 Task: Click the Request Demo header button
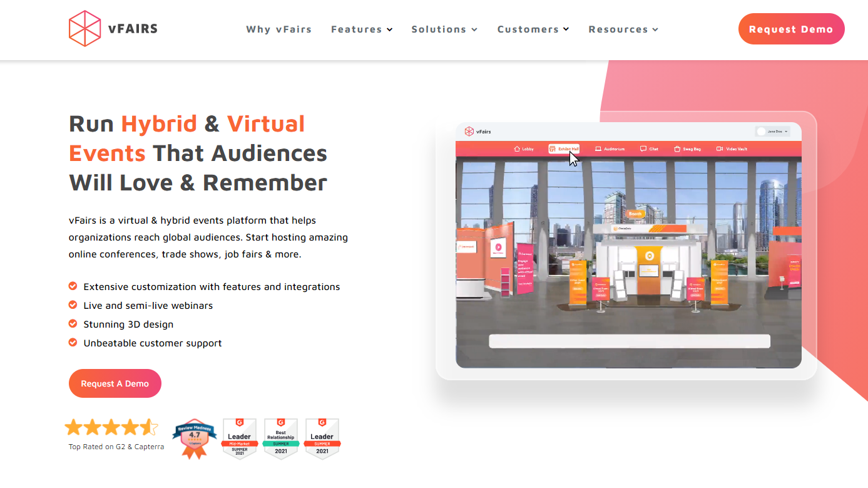791,29
